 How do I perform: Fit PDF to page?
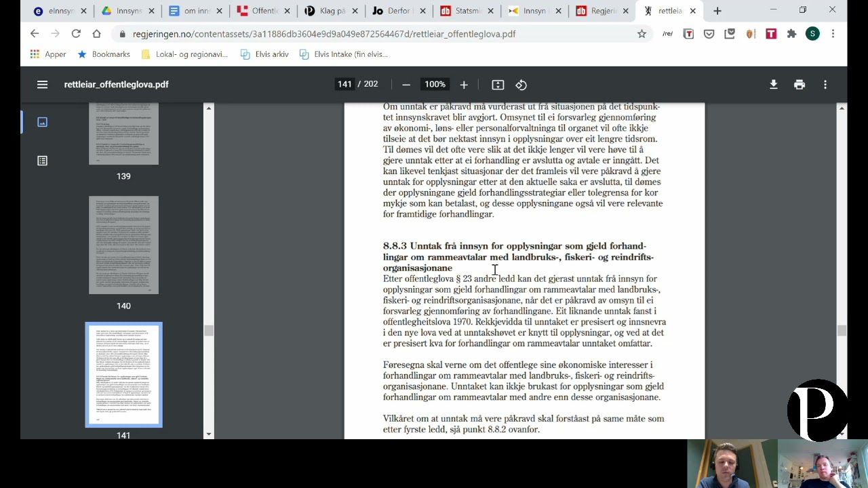[x=498, y=85]
